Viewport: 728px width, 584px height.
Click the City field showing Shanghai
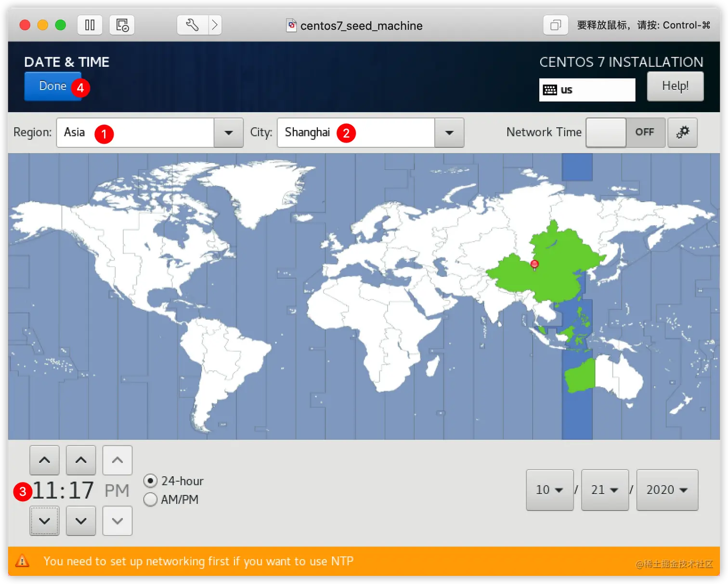coord(356,133)
